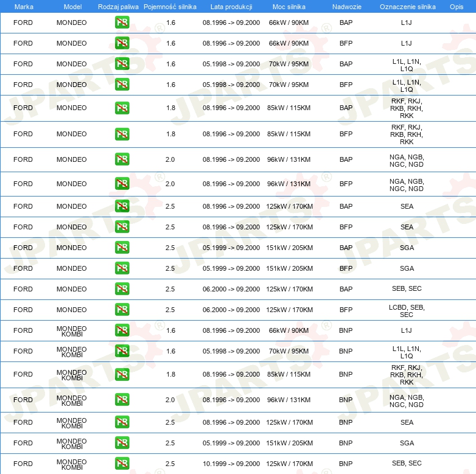Click SGA engine code in BFP row

[407, 268]
